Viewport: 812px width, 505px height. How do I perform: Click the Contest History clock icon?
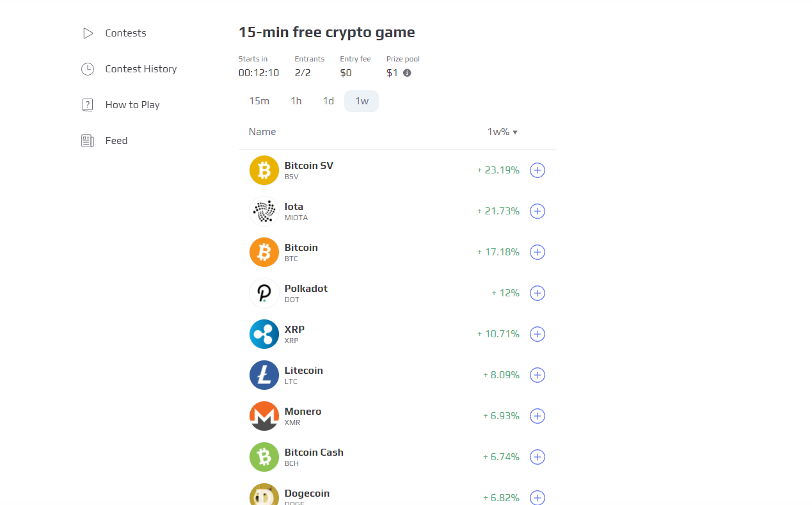pos(88,69)
